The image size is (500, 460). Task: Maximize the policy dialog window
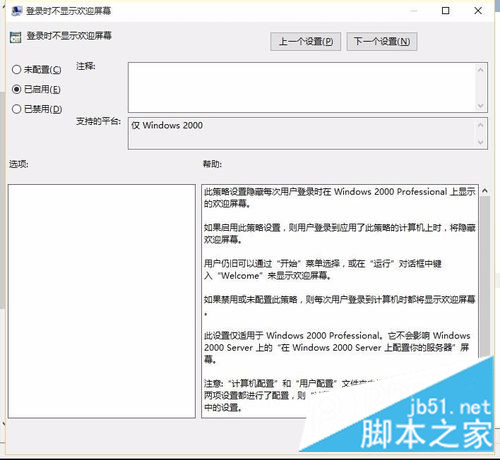pyautogui.click(x=446, y=11)
